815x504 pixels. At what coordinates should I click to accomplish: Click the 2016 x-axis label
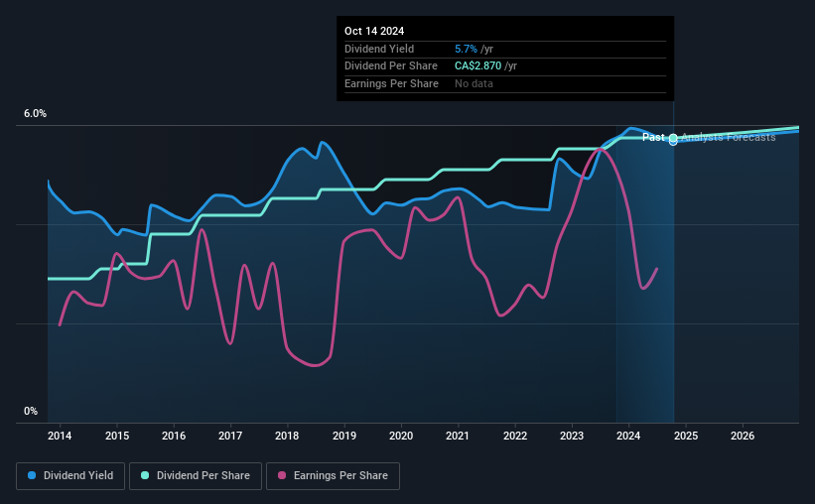pos(174,436)
